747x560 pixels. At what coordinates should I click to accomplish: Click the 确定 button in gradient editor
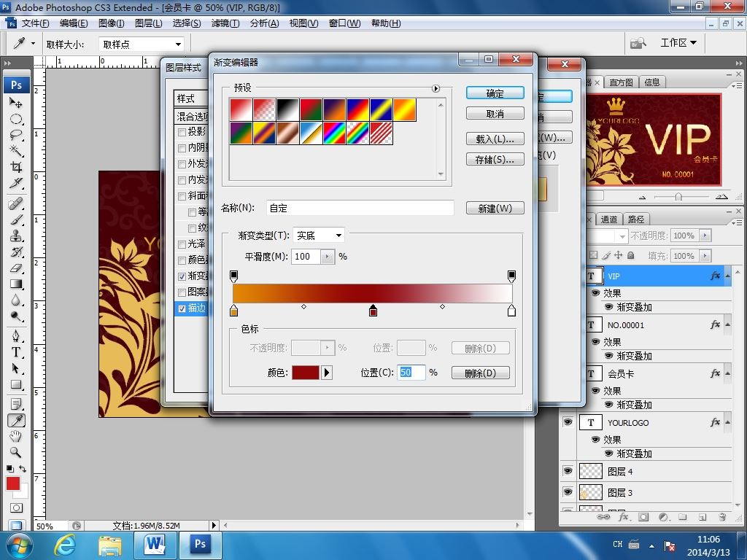click(495, 93)
